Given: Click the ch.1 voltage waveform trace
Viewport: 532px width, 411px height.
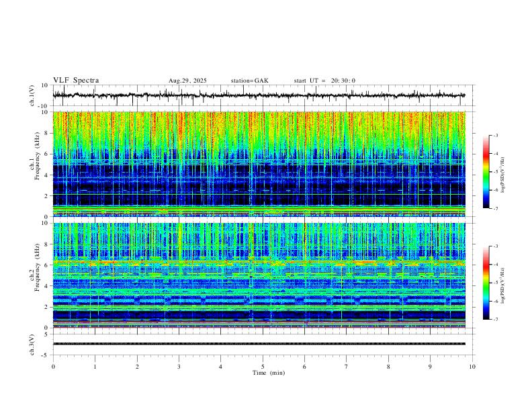Looking at the screenshot, I should pos(259,95).
